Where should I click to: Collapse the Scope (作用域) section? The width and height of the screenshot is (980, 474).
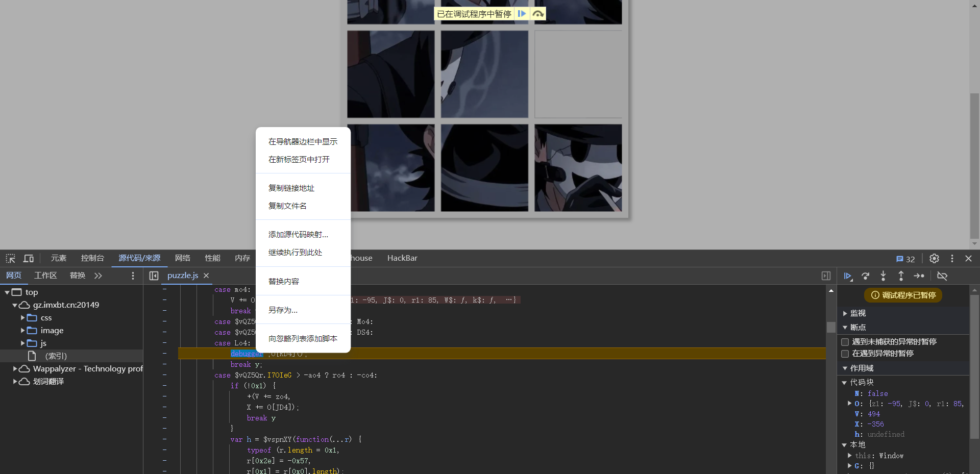[845, 368]
